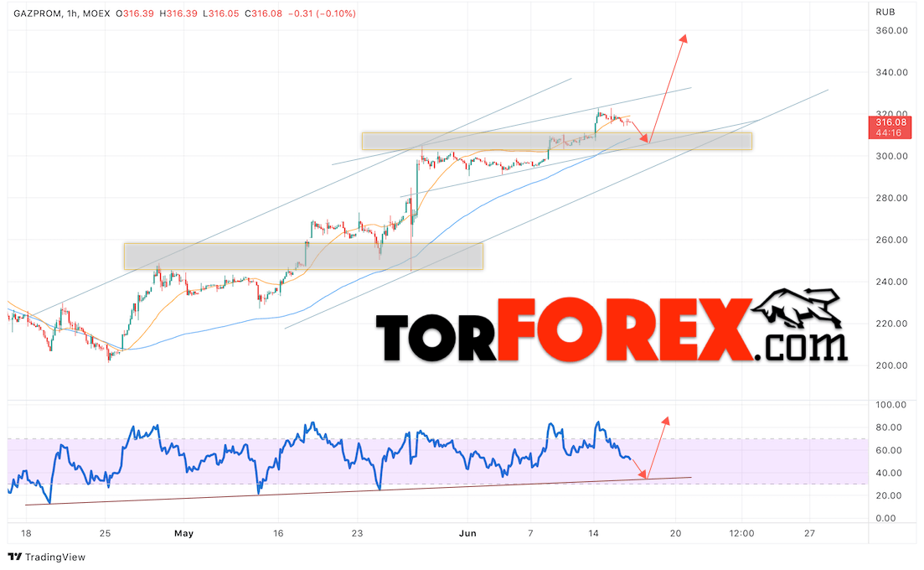Click the 240.00 price axis label

(x=891, y=282)
